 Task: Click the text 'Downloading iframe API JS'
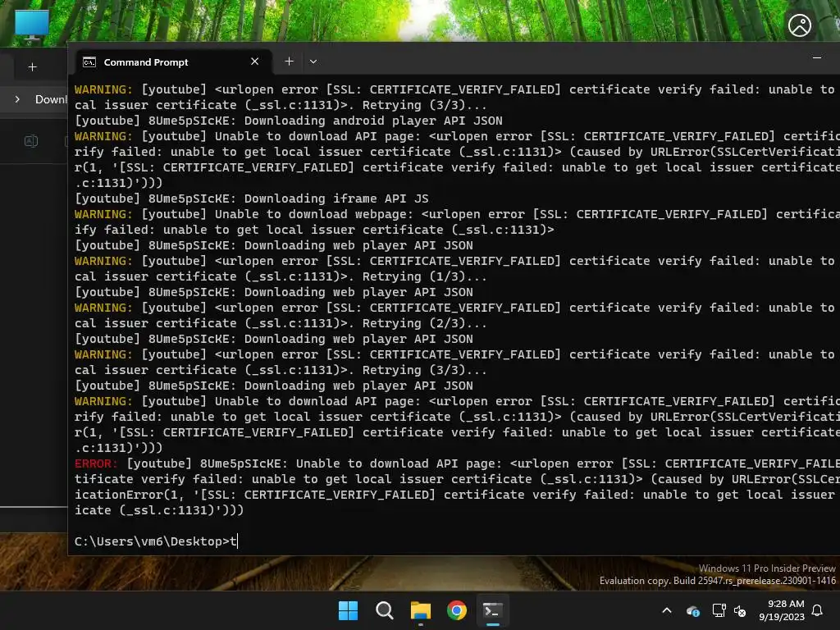pos(336,199)
